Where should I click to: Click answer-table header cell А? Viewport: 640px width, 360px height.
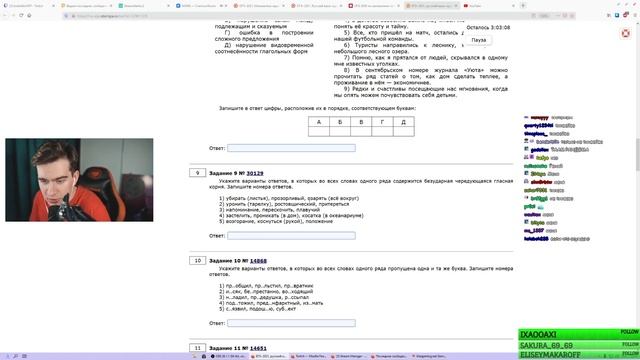[319, 122]
